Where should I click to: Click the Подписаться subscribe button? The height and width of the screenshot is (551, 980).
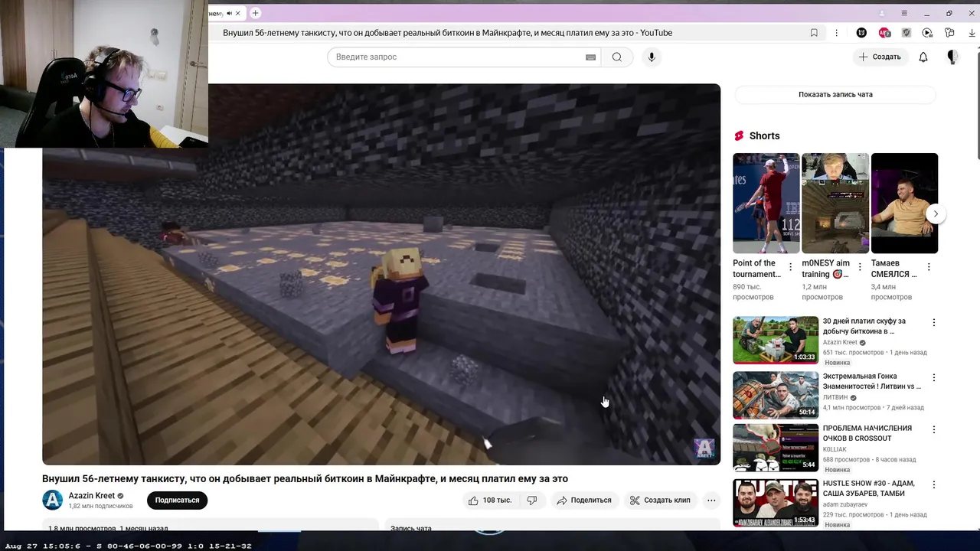pyautogui.click(x=177, y=500)
